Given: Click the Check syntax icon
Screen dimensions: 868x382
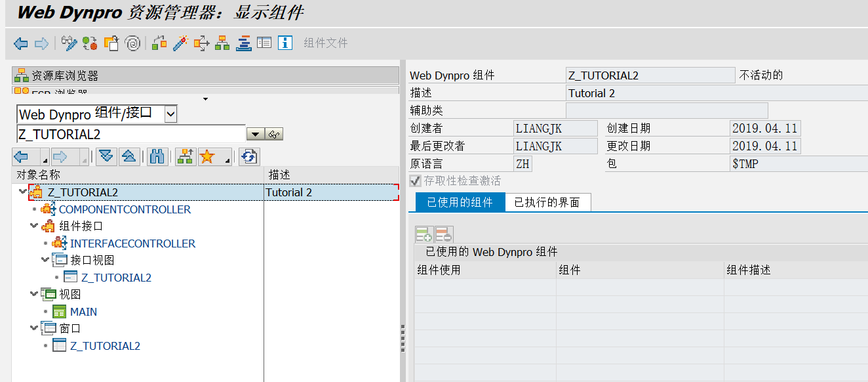Looking at the screenshot, I should click(159, 43).
